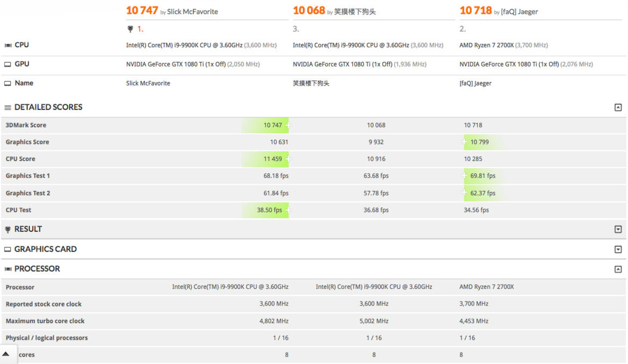Select Graphics Test 1 value 69.81 fps
The width and height of the screenshot is (628, 364).
click(x=482, y=176)
